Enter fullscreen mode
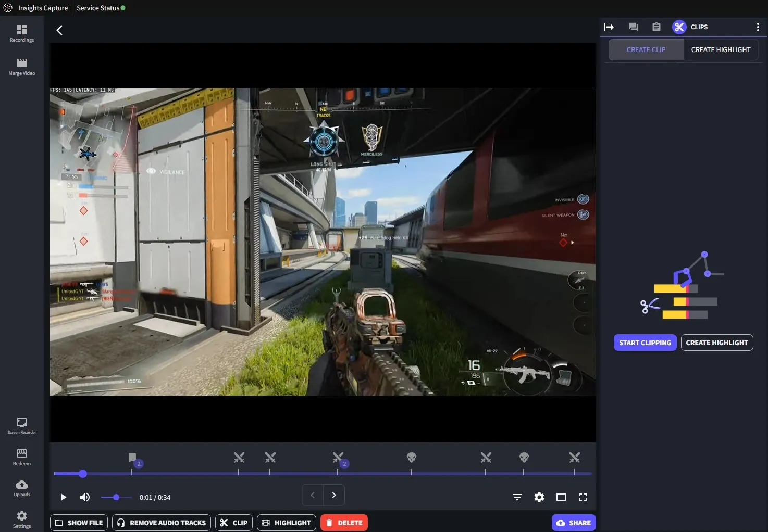Viewport: 768px width, 532px height. click(583, 497)
